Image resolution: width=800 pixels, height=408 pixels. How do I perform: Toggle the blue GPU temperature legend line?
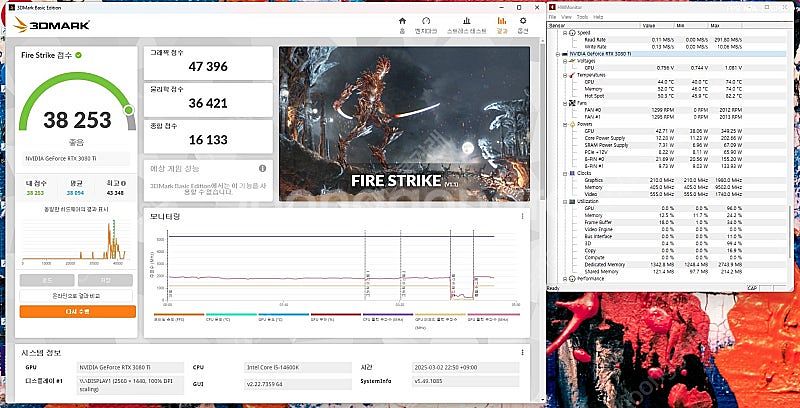[x=284, y=315]
